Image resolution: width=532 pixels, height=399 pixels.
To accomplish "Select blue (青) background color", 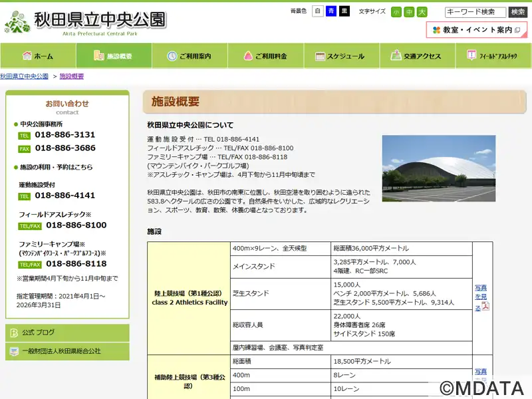I will (331, 11).
